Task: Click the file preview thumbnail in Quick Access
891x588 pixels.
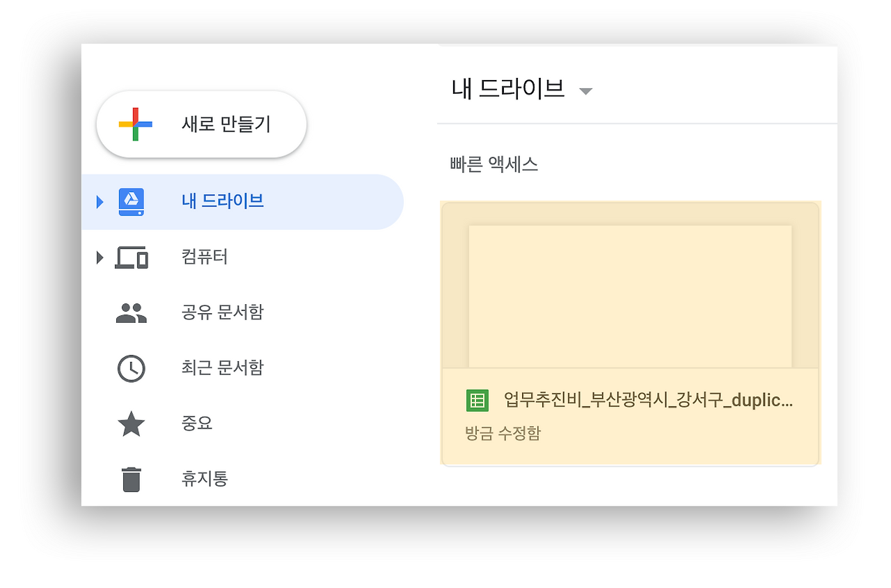Action: point(630,296)
